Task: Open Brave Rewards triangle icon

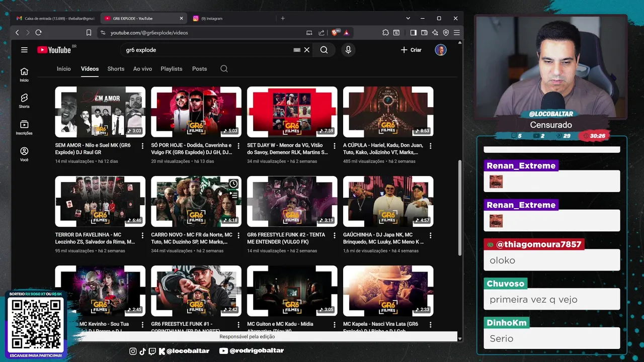Action: (x=347, y=33)
